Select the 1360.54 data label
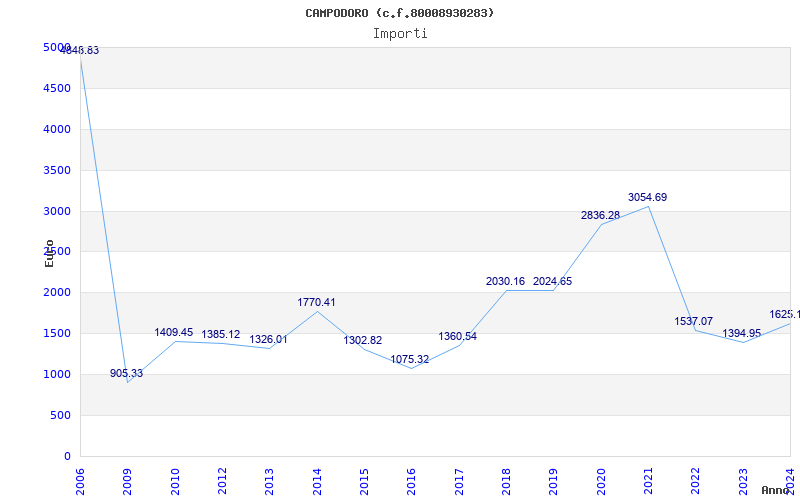The image size is (800, 500). [x=458, y=337]
